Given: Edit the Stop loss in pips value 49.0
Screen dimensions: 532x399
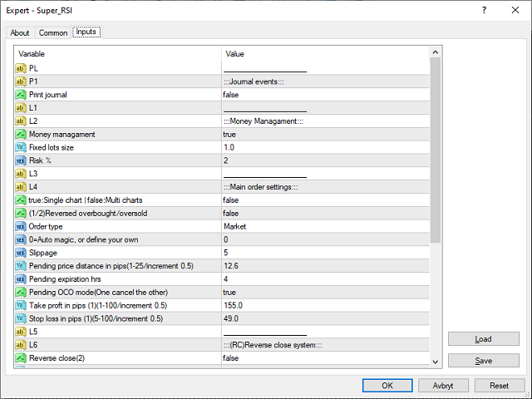Looking at the screenshot, I should coord(324,318).
